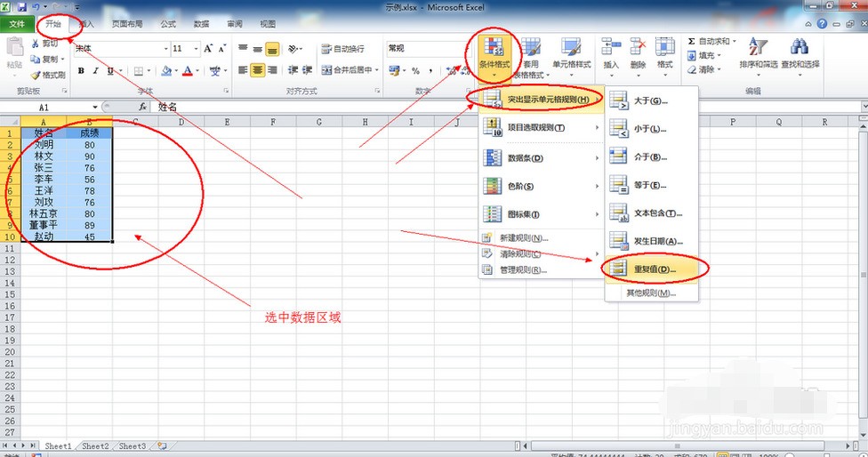
Task: Click Sort & Filter (排序和筛选) icon
Action: 758,47
